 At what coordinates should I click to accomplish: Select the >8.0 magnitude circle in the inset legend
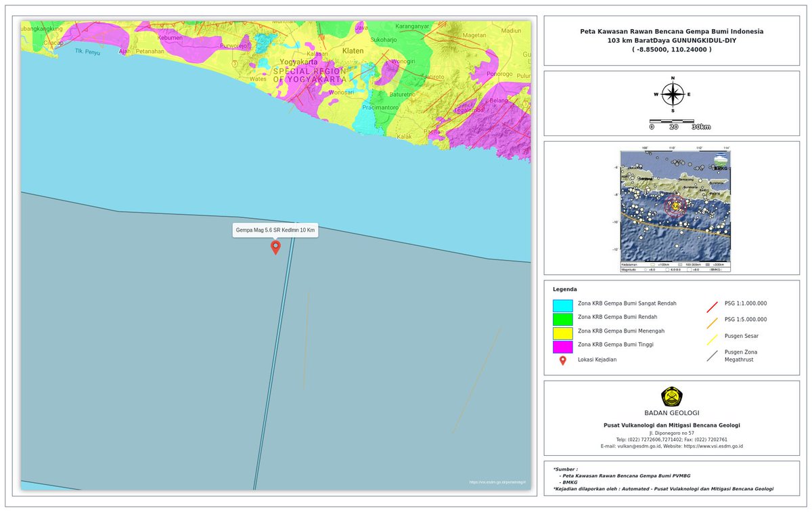click(x=690, y=270)
